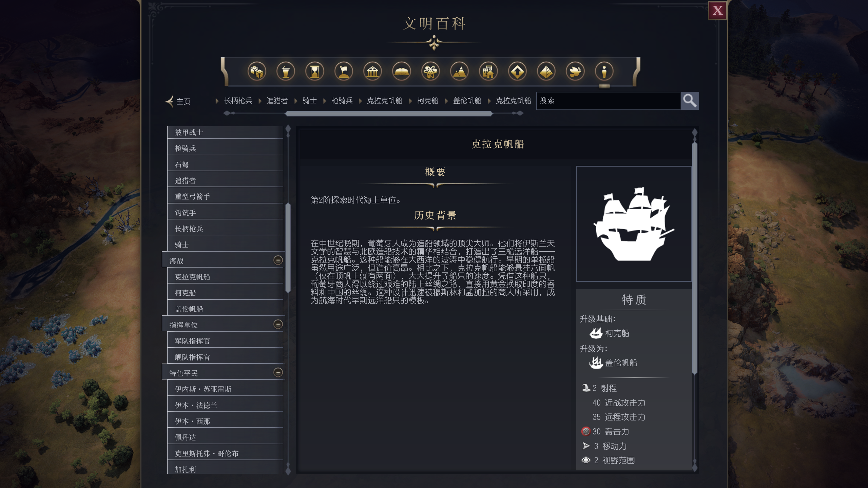Click the magnifying glass search icon
This screenshot has height=488, width=868.
tap(690, 101)
